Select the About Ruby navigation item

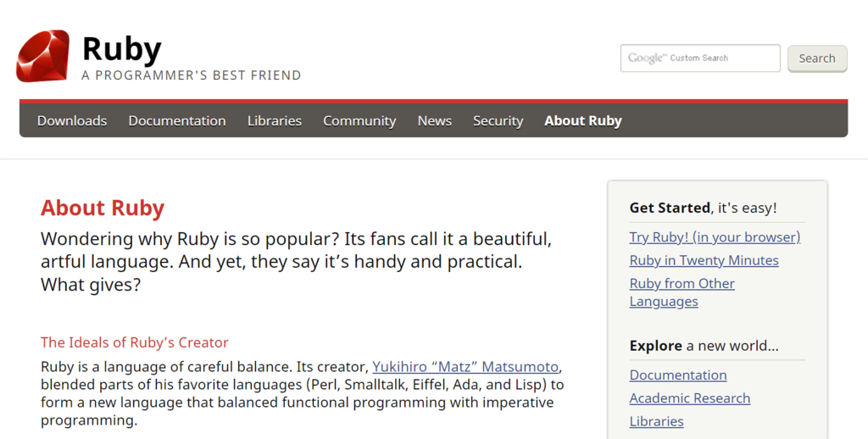coord(582,120)
